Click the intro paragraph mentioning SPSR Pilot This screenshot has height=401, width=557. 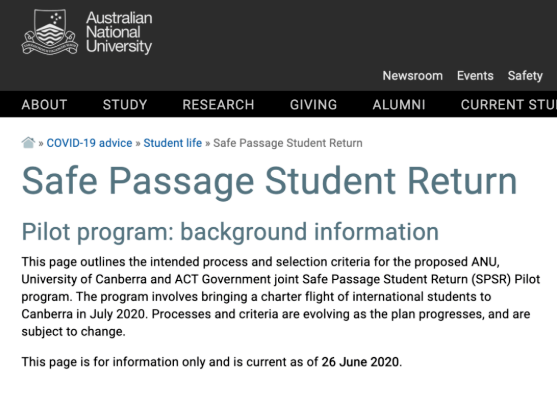click(x=281, y=297)
